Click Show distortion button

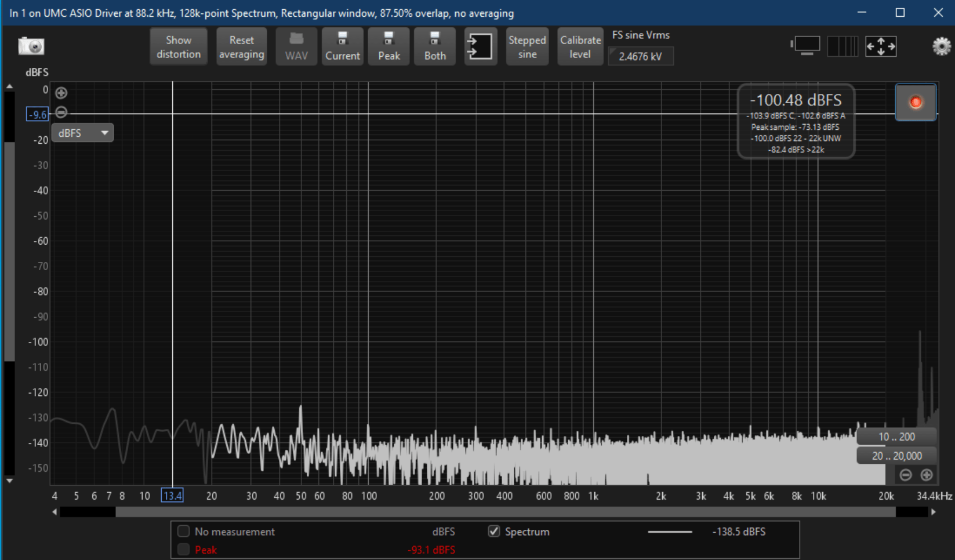(x=179, y=46)
